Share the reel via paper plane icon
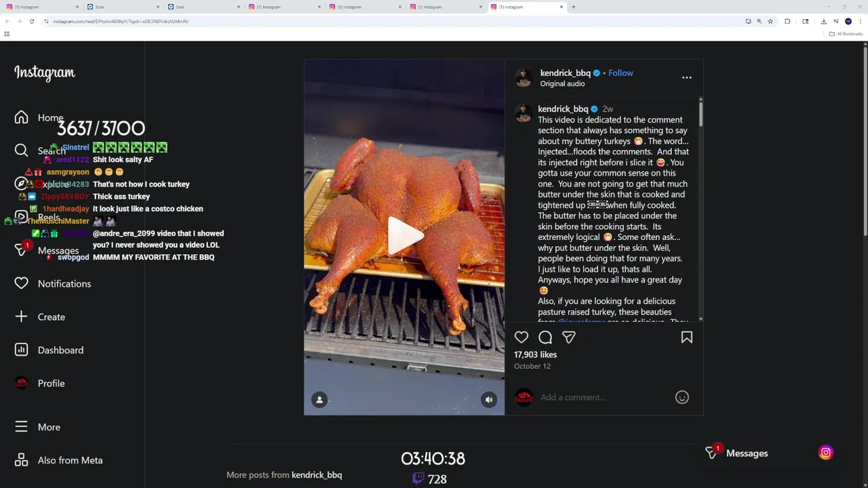Viewport: 868px width, 488px height. (569, 337)
